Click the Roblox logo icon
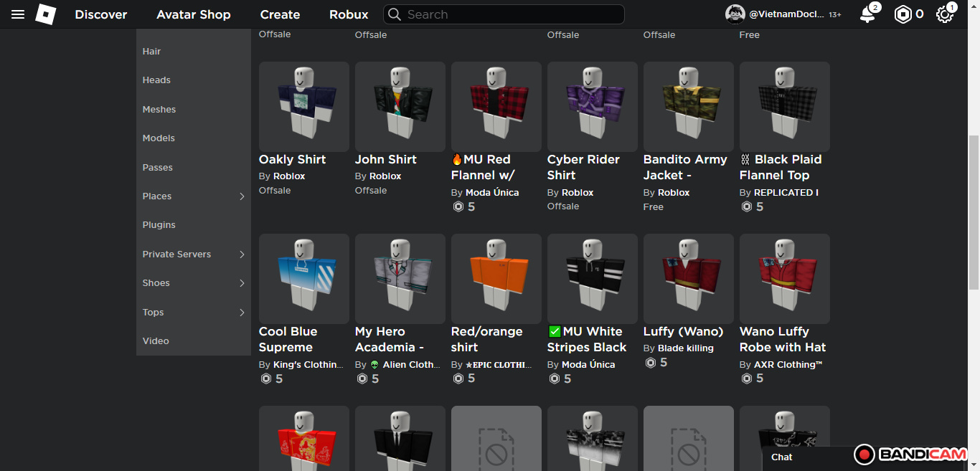 pyautogui.click(x=46, y=14)
